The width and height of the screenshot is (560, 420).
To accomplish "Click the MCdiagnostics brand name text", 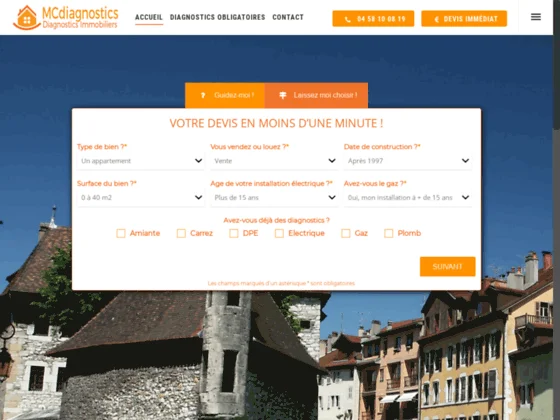I will click(80, 14).
